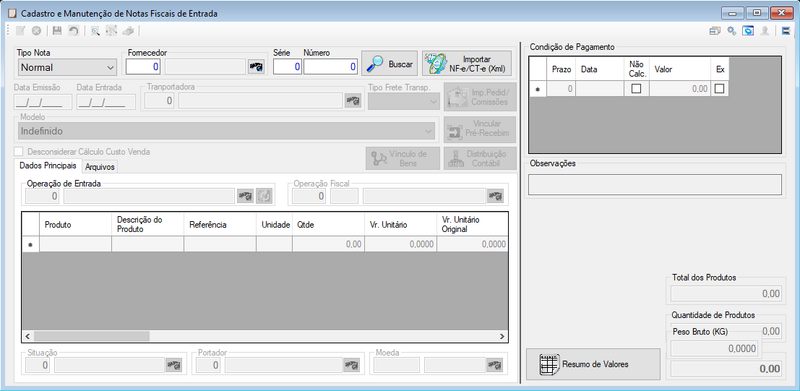
Task: Open Portador lookup binoculars icon
Action: click(351, 365)
